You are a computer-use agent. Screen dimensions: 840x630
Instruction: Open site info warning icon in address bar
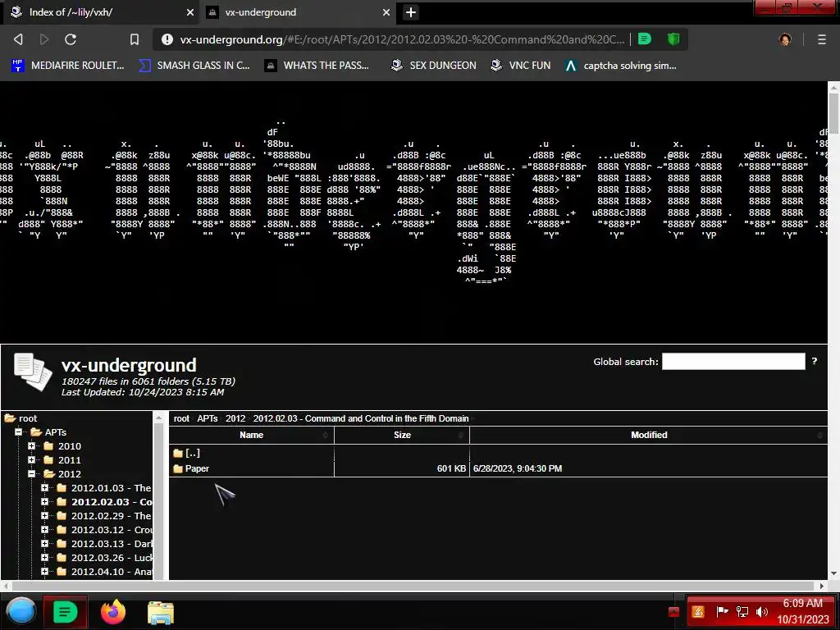point(167,39)
